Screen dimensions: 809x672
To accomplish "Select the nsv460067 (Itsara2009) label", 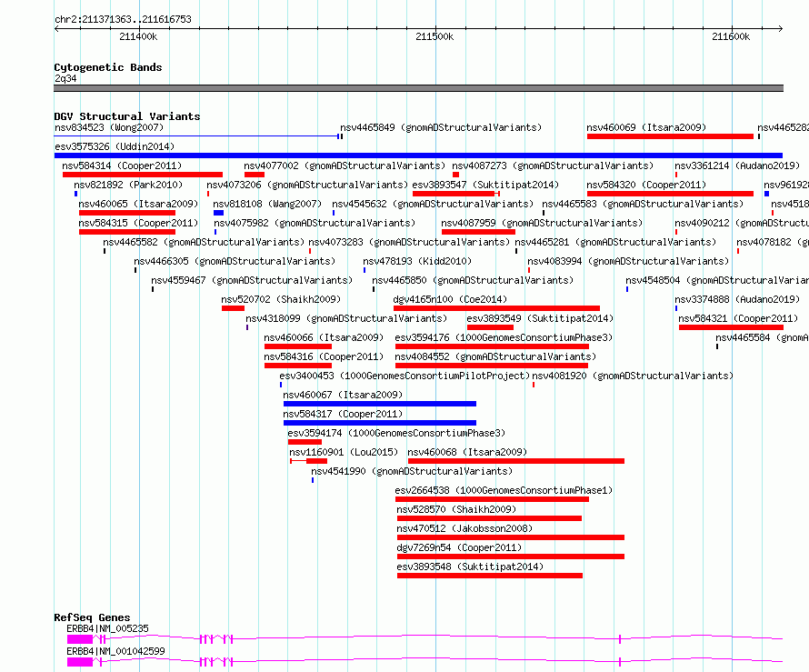I will [x=343, y=395].
